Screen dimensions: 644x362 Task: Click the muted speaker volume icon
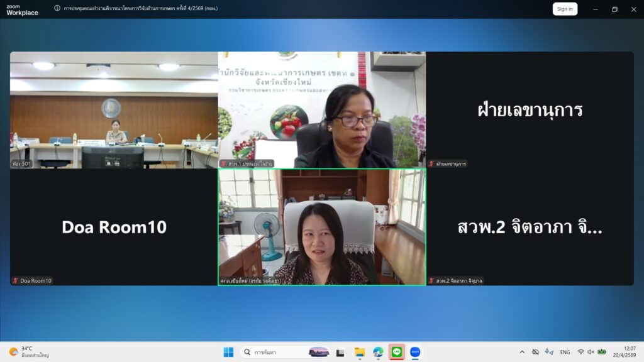coord(591,352)
